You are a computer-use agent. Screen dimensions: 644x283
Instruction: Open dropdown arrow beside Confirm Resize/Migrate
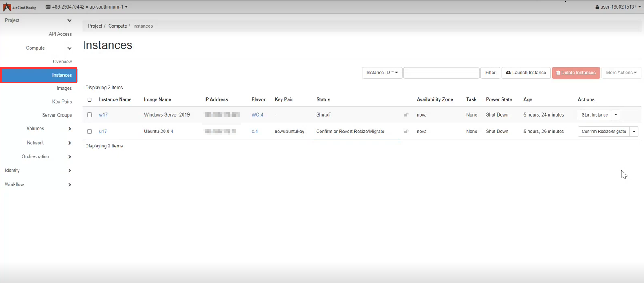point(634,132)
